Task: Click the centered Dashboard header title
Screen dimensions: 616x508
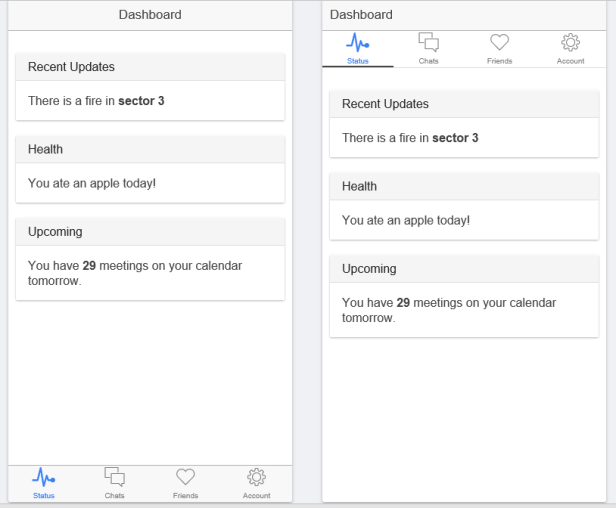Action: 150,15
